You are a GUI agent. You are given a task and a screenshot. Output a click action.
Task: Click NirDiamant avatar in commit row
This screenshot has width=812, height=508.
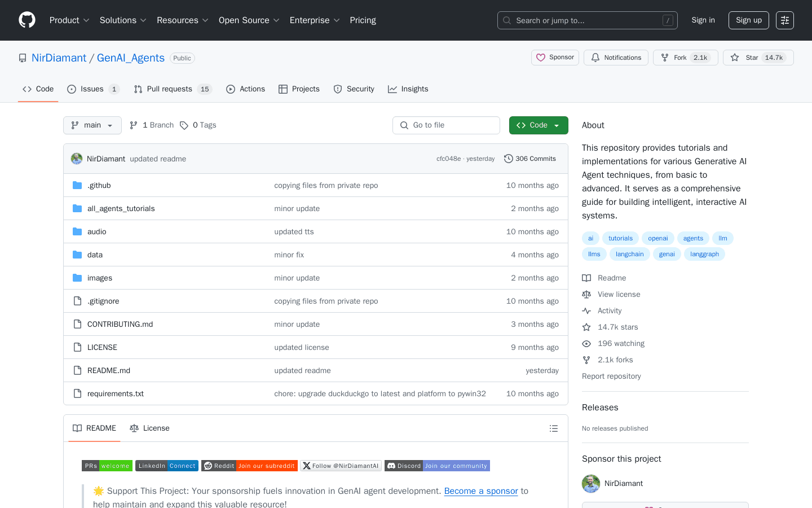(x=77, y=159)
